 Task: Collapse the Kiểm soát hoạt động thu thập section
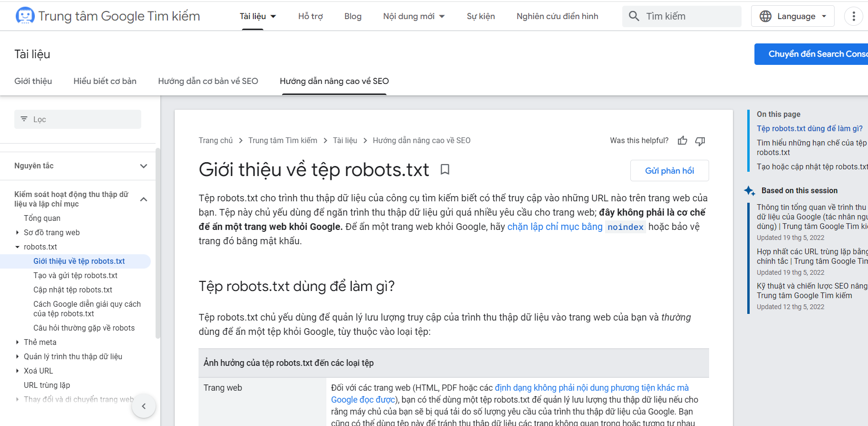tap(144, 199)
